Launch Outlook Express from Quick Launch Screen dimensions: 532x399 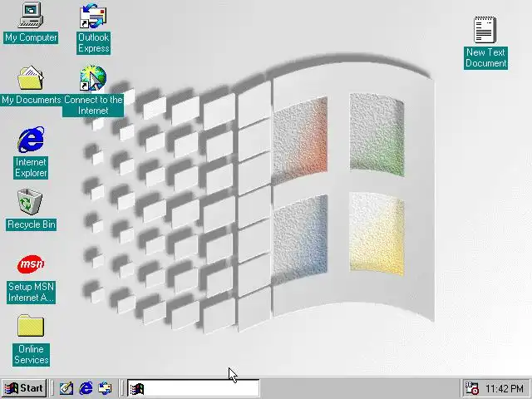[x=105, y=388]
